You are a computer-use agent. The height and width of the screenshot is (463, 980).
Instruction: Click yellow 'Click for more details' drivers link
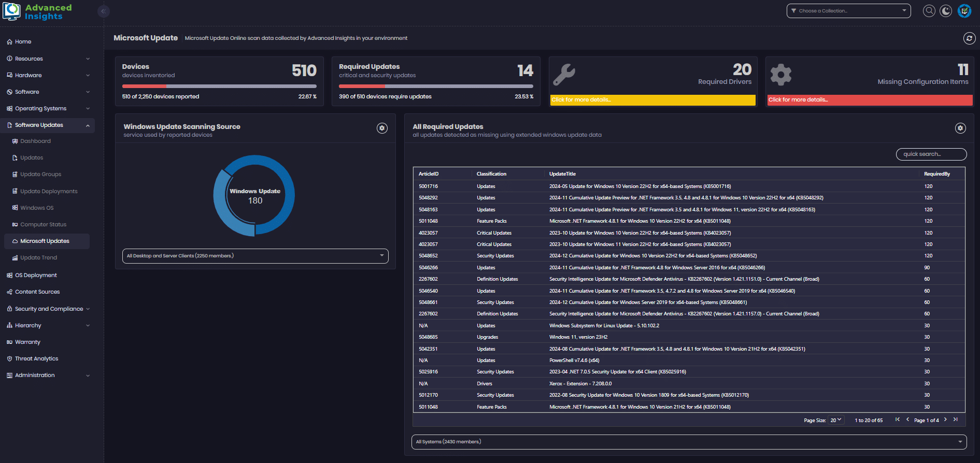(652, 100)
